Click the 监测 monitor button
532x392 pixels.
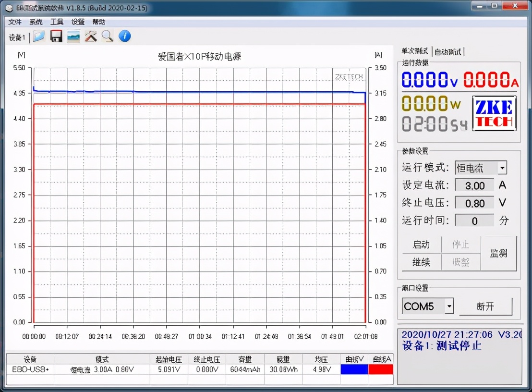498,253
